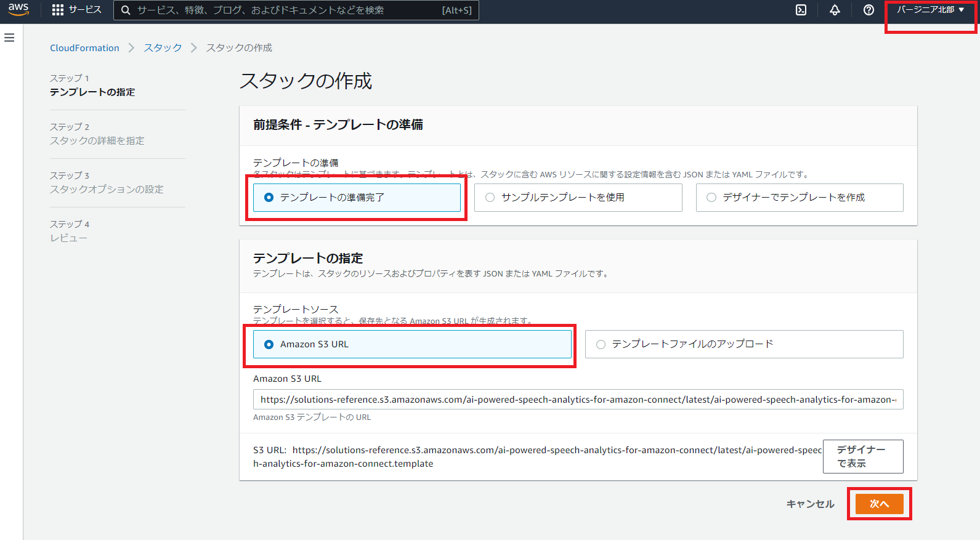Viewport: 980px width, 540px height.
Task: Toggle the hamburger side navigation
Action: tap(9, 38)
